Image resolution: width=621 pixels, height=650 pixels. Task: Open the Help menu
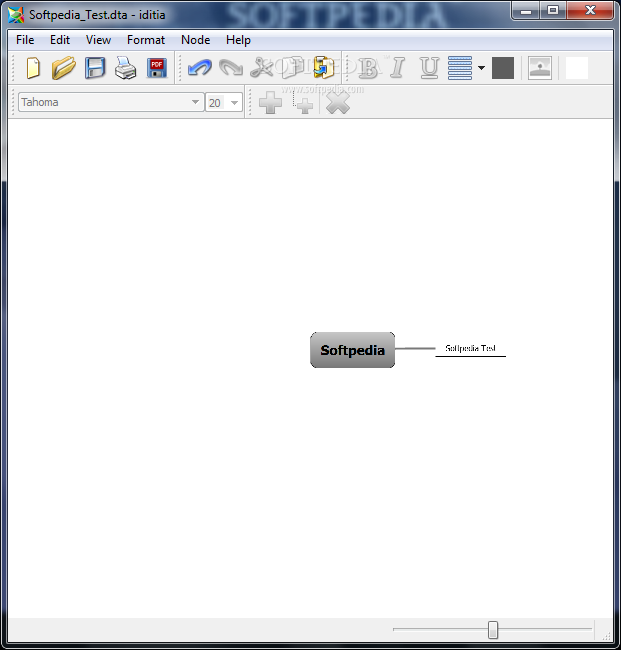pos(238,40)
